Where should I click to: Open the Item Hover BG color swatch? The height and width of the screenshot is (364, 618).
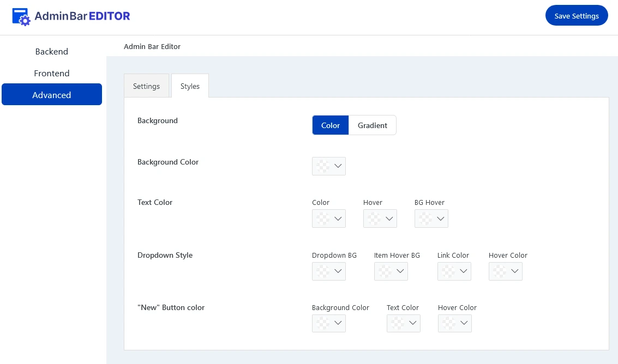point(385,271)
